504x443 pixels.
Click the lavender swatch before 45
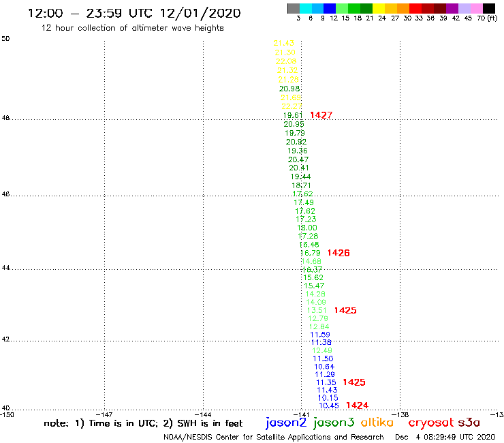[x=464, y=8]
